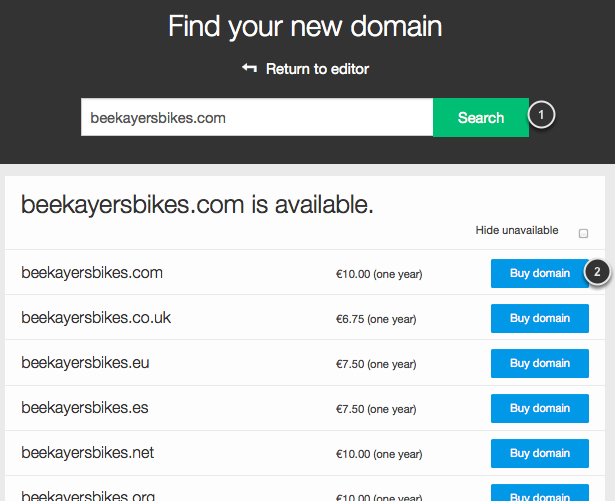
Task: Click the numbered marker 2 beside Buy domain
Action: click(x=597, y=271)
